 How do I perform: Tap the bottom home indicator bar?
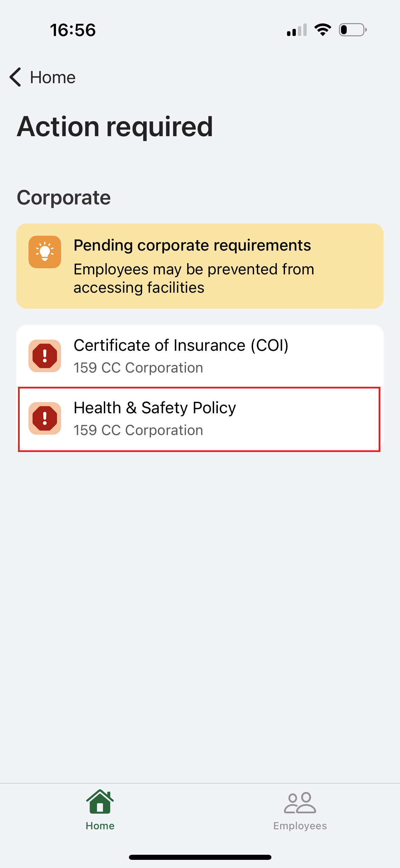click(x=200, y=857)
